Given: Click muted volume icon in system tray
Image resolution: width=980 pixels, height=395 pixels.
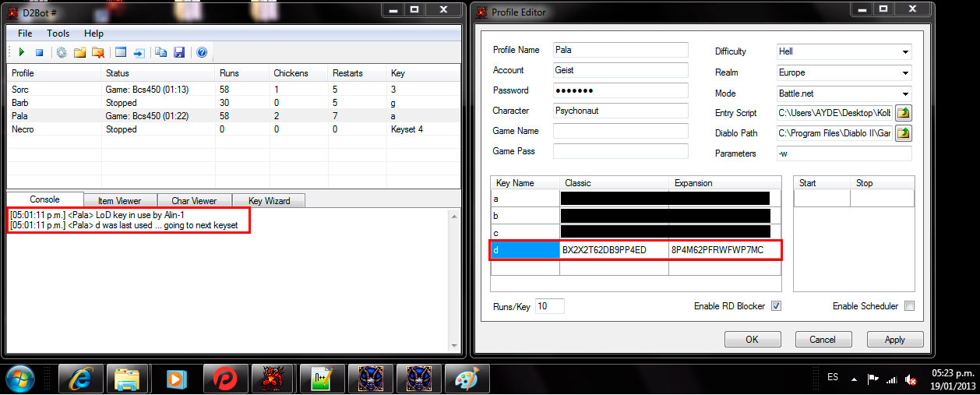Looking at the screenshot, I should pyautogui.click(x=911, y=379).
